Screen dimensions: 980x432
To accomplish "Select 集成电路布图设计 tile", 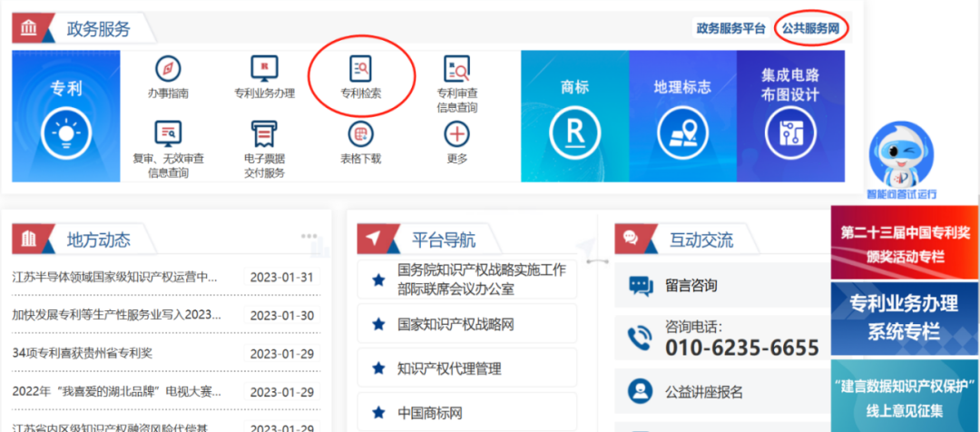I will [790, 116].
